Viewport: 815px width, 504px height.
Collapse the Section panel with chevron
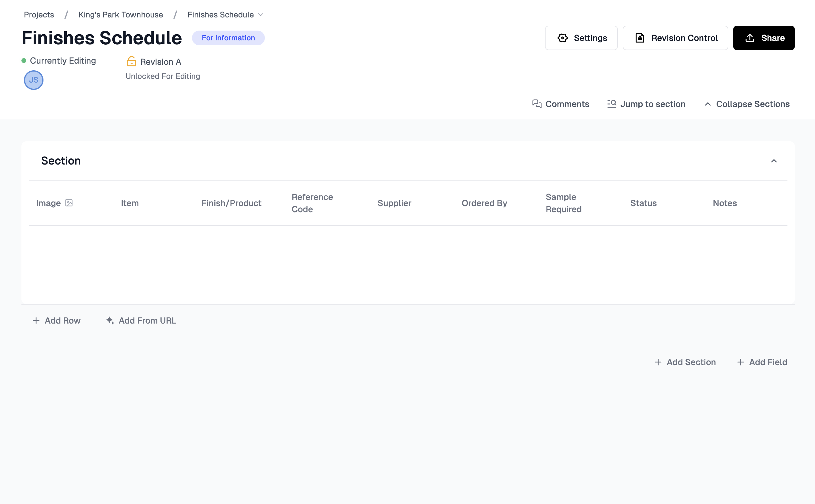774,161
